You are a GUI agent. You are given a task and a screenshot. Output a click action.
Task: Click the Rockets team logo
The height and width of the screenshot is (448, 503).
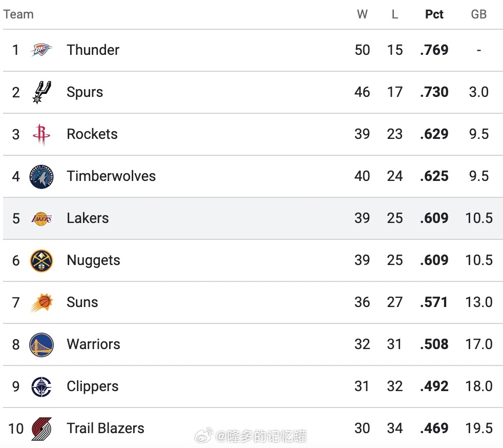coord(41,134)
